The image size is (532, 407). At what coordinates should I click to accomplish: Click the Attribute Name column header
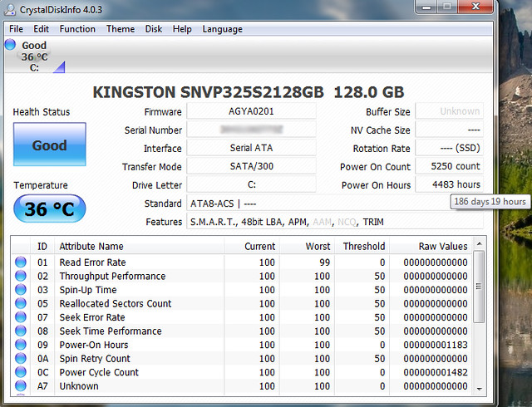[x=139, y=246]
